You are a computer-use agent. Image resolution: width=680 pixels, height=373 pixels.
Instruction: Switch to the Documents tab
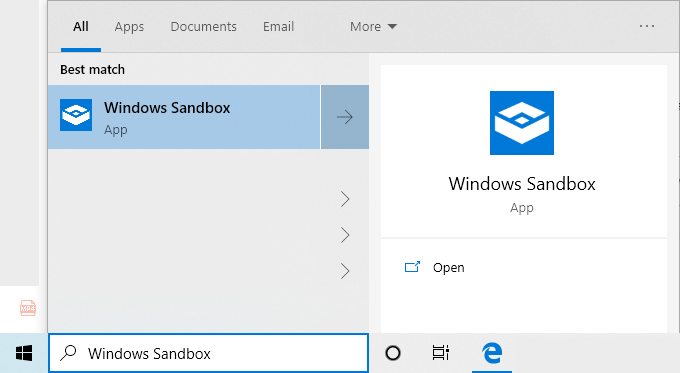(203, 26)
